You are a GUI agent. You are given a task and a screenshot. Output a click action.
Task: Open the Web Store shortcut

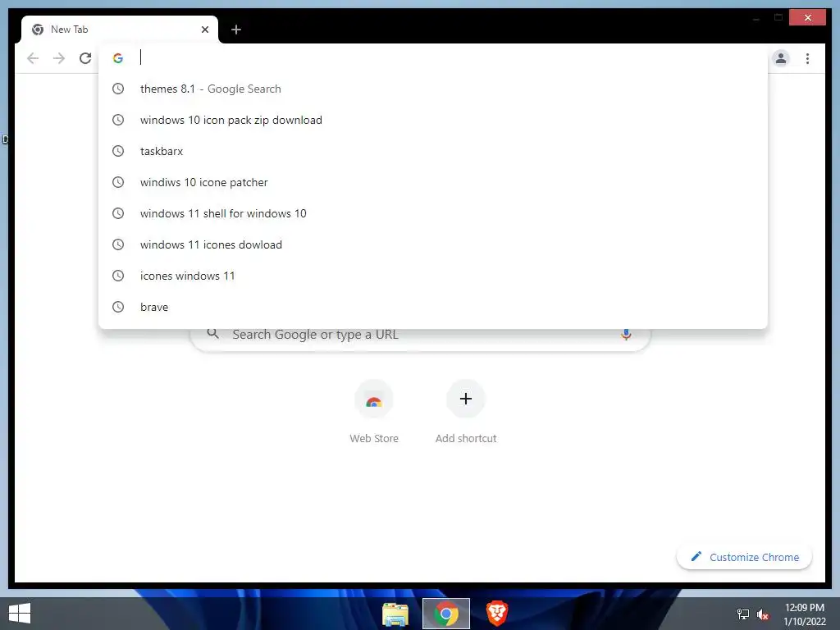(x=374, y=412)
